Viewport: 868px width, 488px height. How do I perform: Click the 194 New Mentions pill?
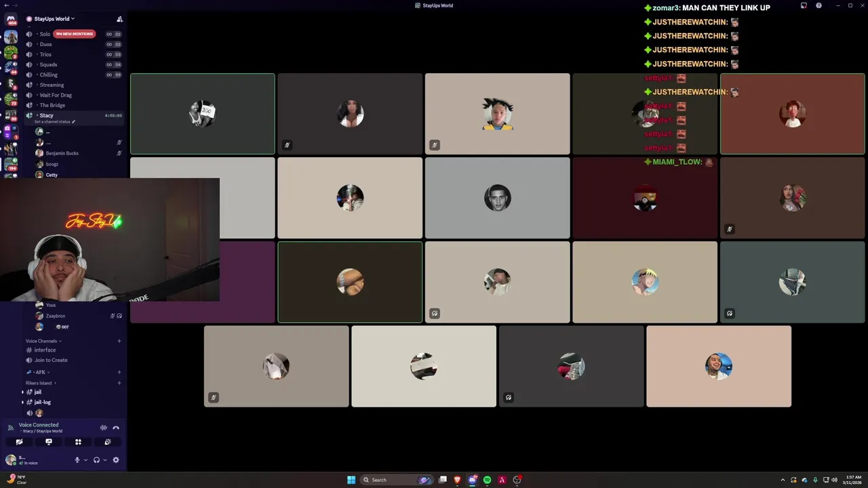(74, 34)
